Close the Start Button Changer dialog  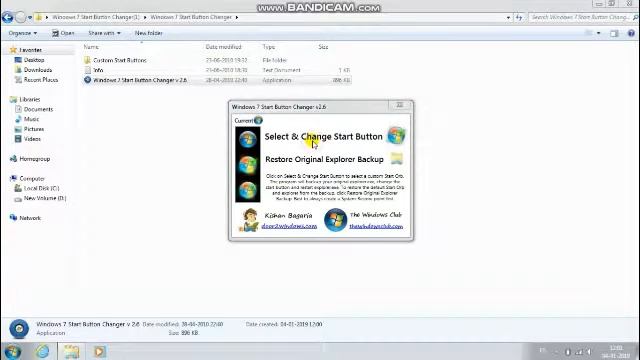tap(400, 105)
